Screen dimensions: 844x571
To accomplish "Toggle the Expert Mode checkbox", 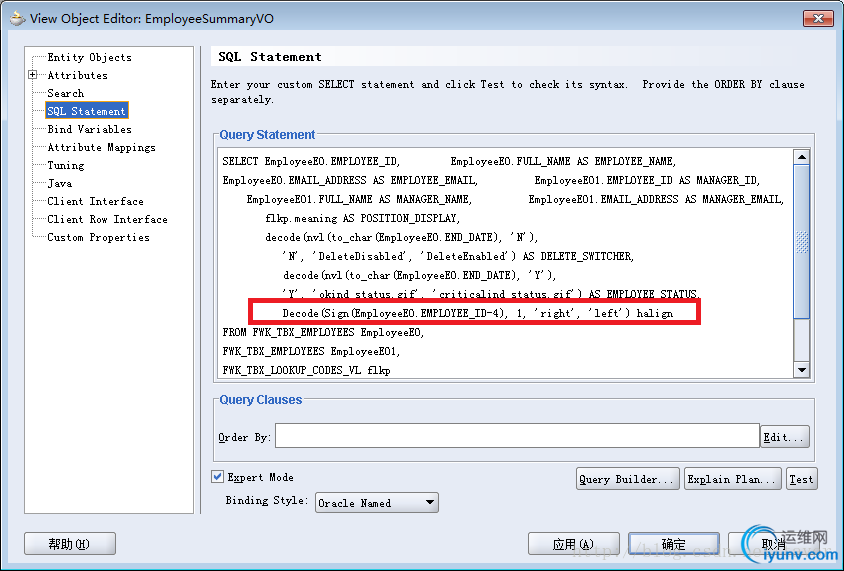I will pos(217,476).
